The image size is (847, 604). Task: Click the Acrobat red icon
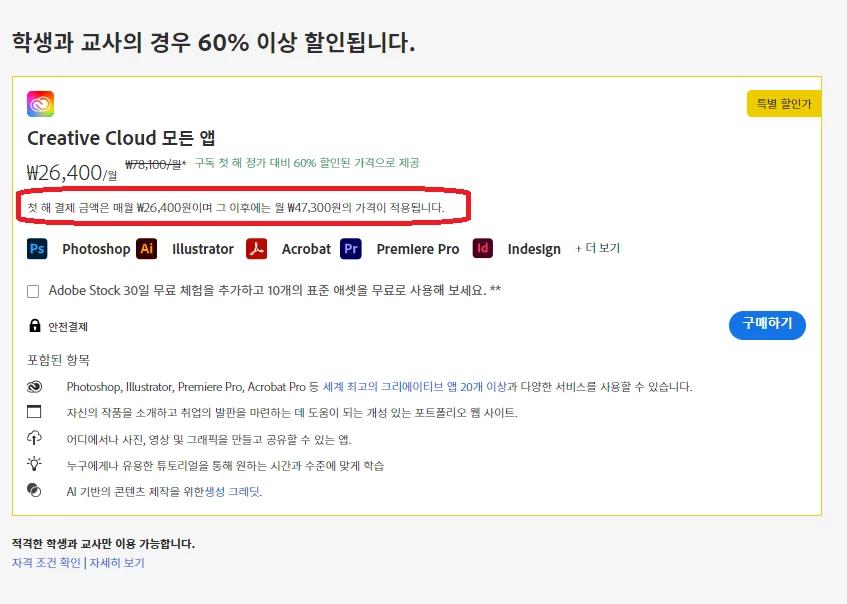257,249
